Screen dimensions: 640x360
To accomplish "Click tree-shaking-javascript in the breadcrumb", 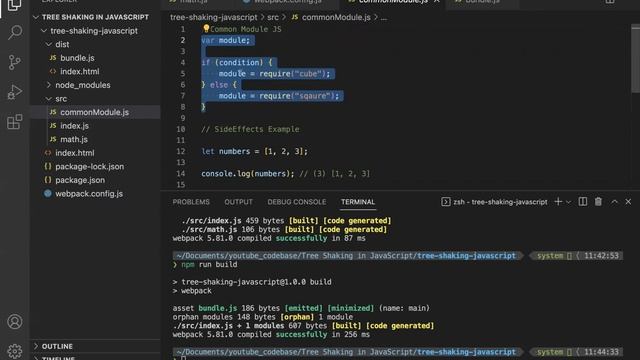I will [x=214, y=17].
